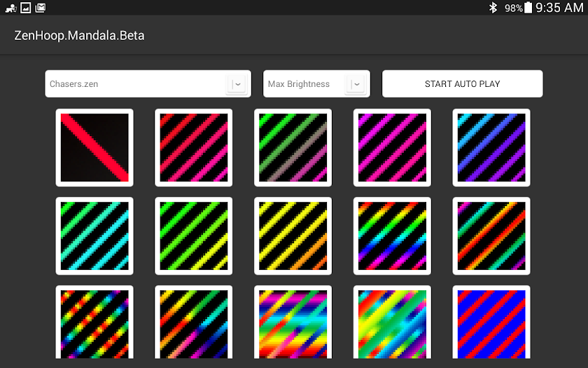Open the image notification icon in status bar
The width and height of the screenshot is (588, 368).
click(x=25, y=8)
